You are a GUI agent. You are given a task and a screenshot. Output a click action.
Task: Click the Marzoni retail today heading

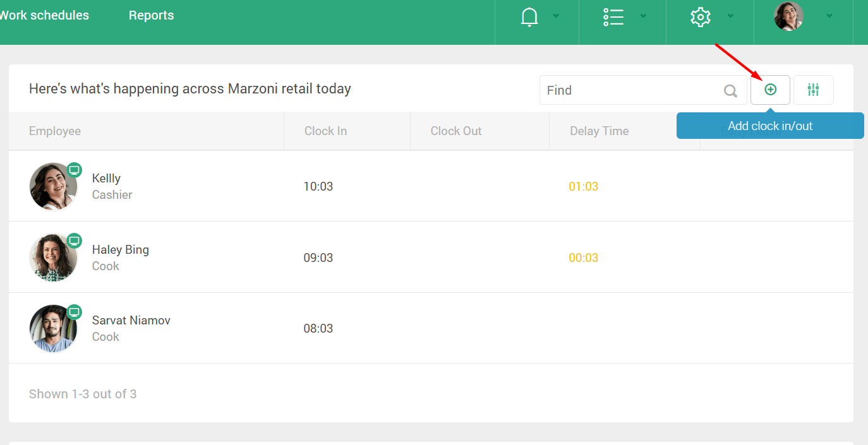190,88
